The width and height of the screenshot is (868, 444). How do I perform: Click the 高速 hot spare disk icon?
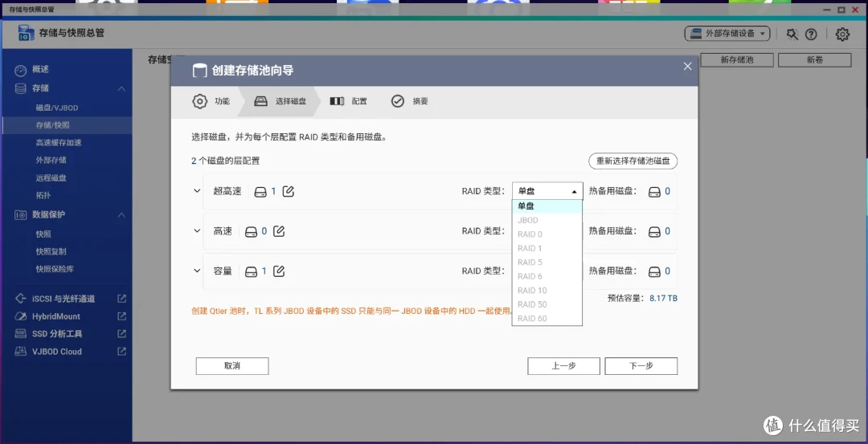pyautogui.click(x=654, y=232)
